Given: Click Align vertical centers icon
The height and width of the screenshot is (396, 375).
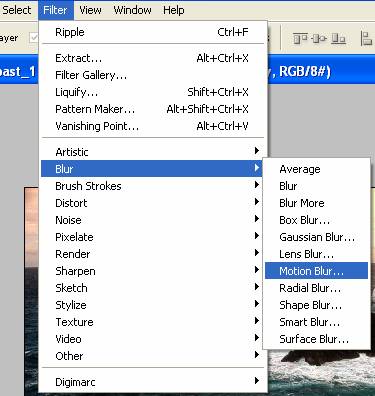Looking at the screenshot, I should click(319, 39).
